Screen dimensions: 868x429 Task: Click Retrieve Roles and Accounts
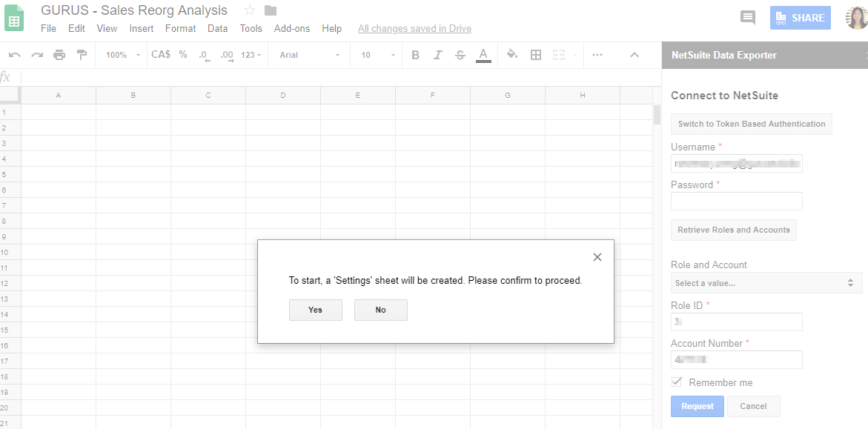(733, 230)
